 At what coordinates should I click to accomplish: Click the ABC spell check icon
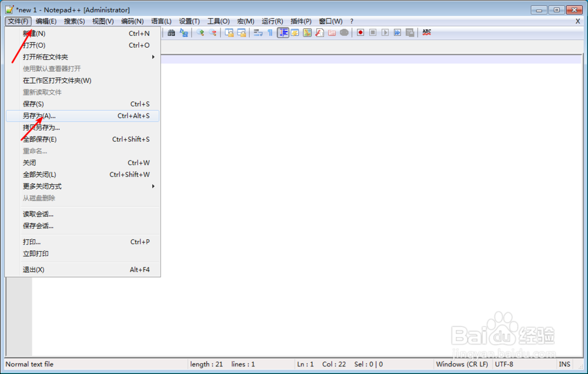point(427,32)
